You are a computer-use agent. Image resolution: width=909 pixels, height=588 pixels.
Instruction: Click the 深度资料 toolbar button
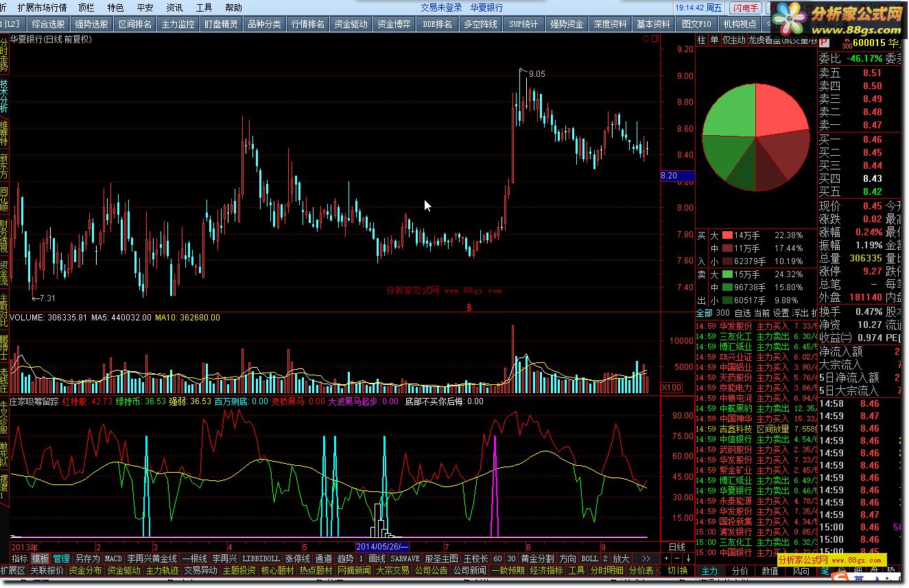(x=610, y=24)
